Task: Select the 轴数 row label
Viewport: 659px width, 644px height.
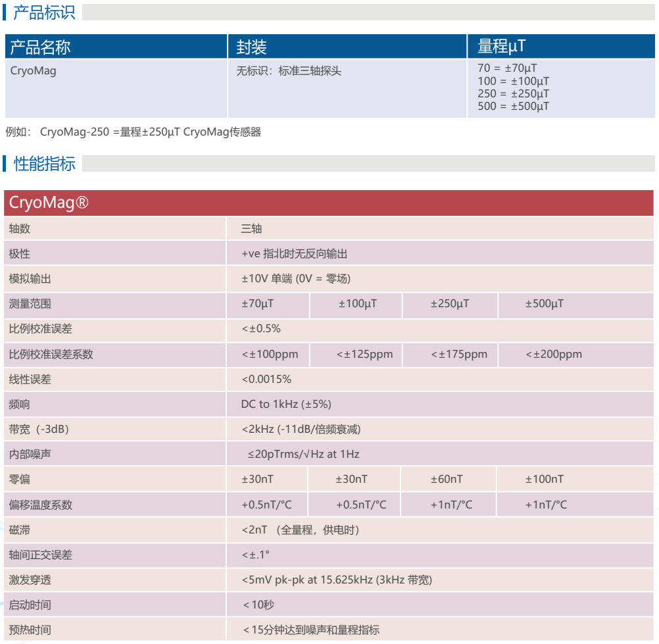Action: pos(20,229)
